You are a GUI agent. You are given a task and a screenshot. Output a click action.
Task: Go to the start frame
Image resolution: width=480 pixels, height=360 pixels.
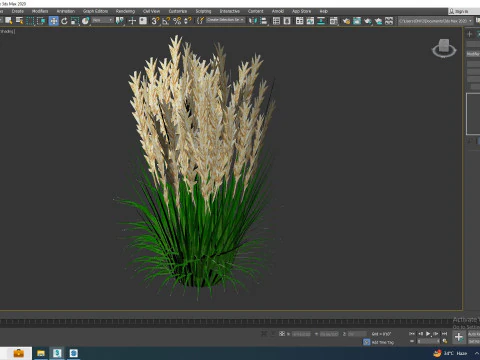(412, 334)
